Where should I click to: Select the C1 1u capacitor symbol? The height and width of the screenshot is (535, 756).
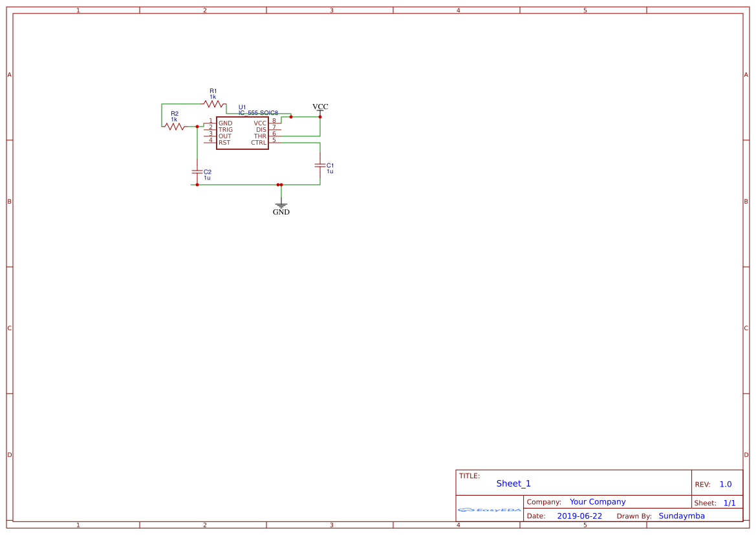point(319,166)
